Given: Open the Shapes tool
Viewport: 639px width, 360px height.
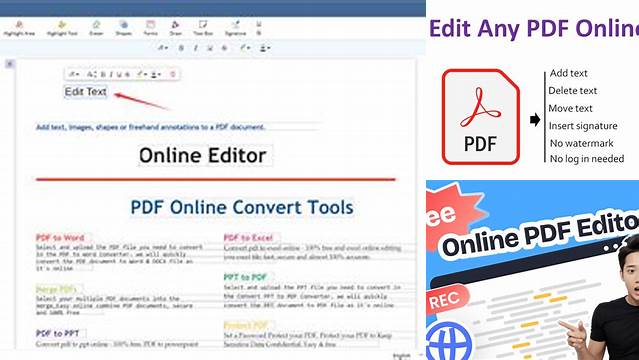Looking at the screenshot, I should (x=123, y=29).
